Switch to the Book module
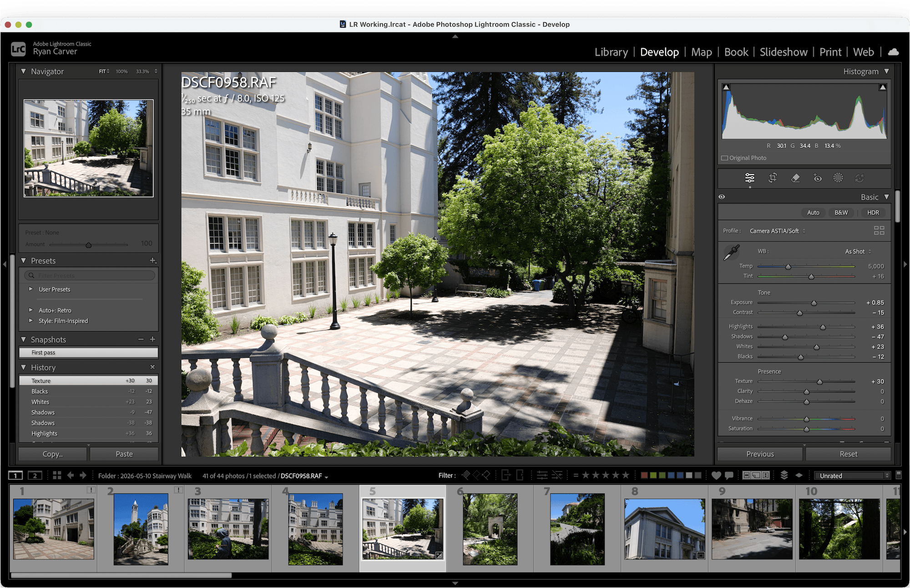Viewport: 910px width, 588px height. tap(736, 52)
